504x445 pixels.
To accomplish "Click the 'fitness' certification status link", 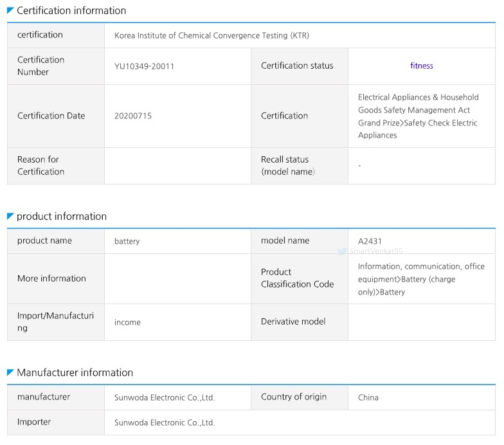I will coord(422,66).
